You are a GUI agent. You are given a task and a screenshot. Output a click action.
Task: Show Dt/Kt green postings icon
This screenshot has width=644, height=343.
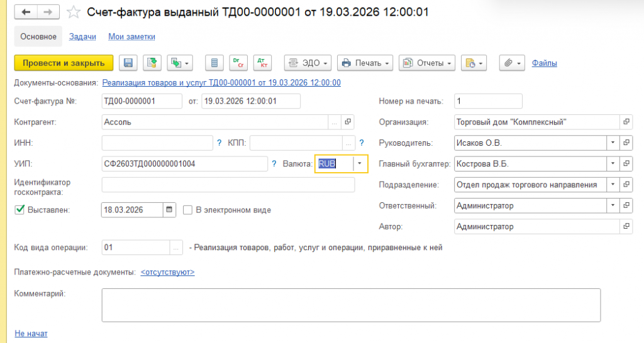[238, 63]
